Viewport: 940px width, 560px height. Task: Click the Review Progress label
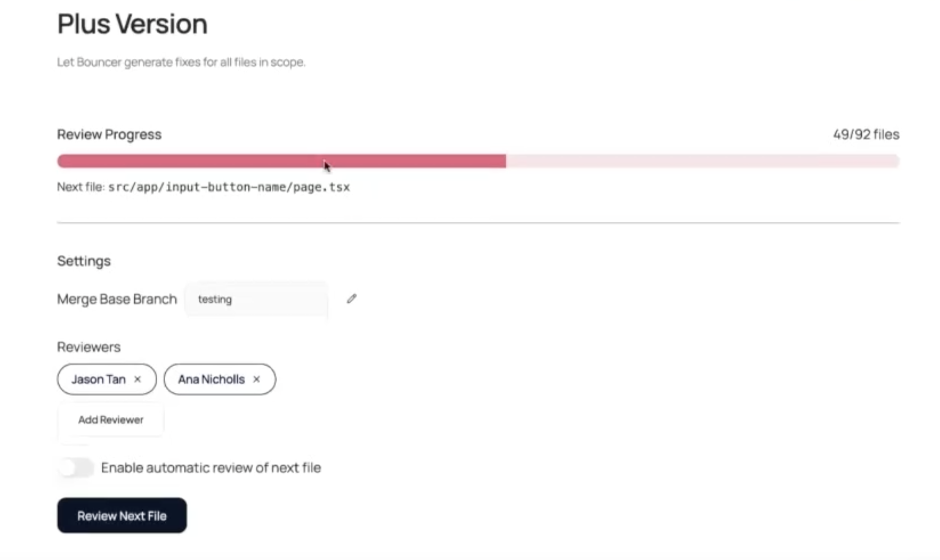click(109, 134)
